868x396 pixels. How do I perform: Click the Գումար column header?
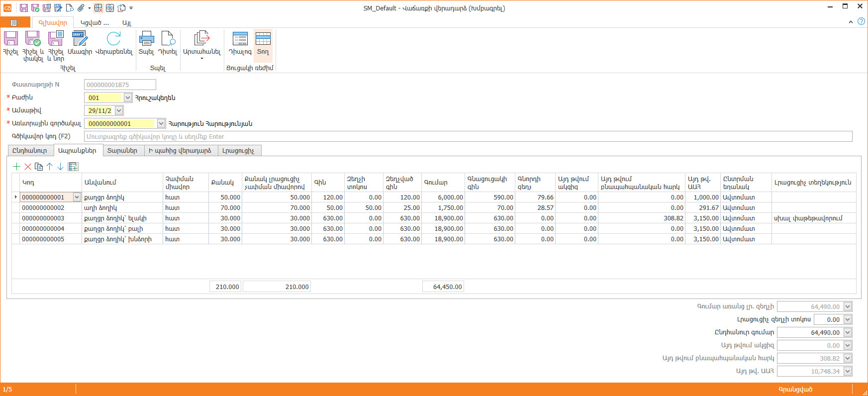click(443, 183)
